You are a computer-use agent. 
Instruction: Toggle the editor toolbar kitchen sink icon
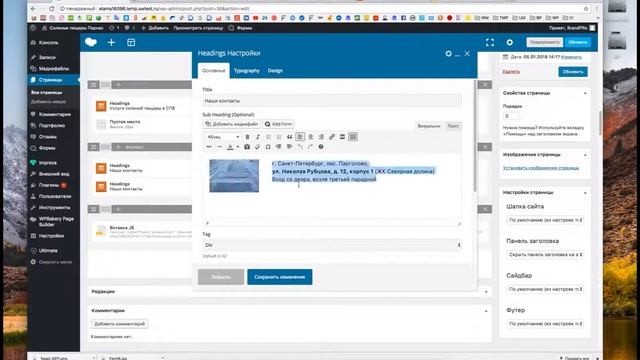click(353, 137)
